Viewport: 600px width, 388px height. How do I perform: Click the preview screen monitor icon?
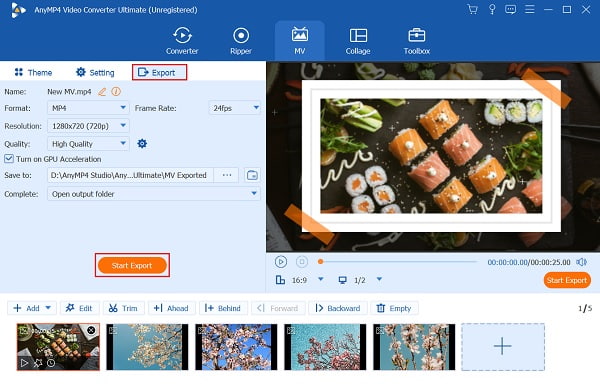(x=342, y=280)
